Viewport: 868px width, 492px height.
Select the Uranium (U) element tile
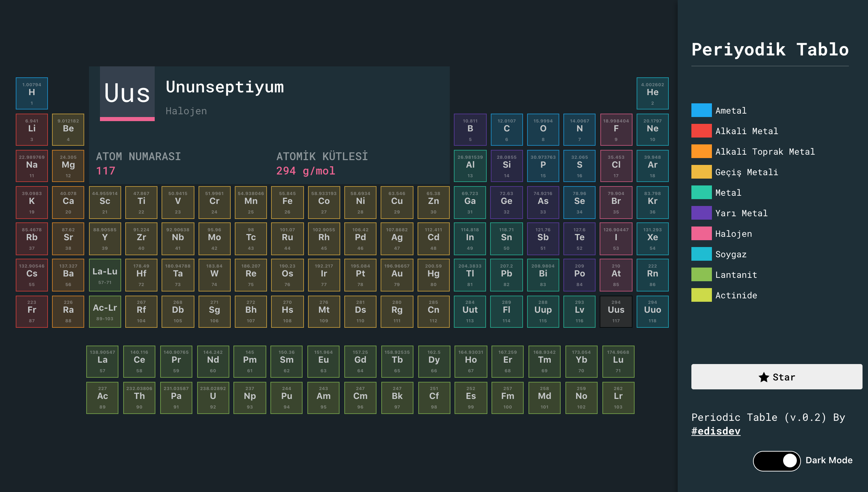click(213, 398)
